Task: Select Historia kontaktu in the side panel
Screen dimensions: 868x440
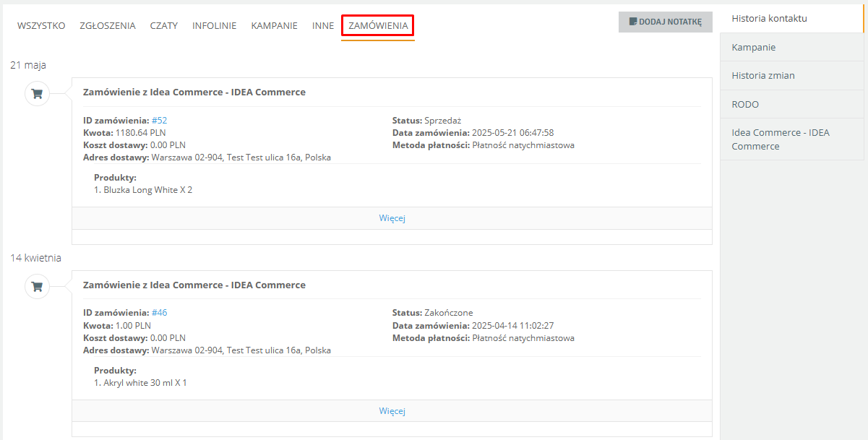Action: (x=791, y=18)
